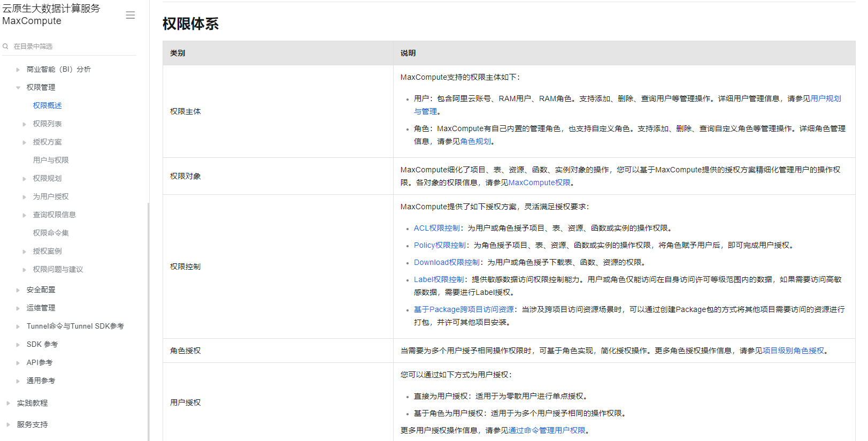This screenshot has height=441, width=868.
Task: Click the sidebar vertical scrollbar
Action: (x=148, y=321)
